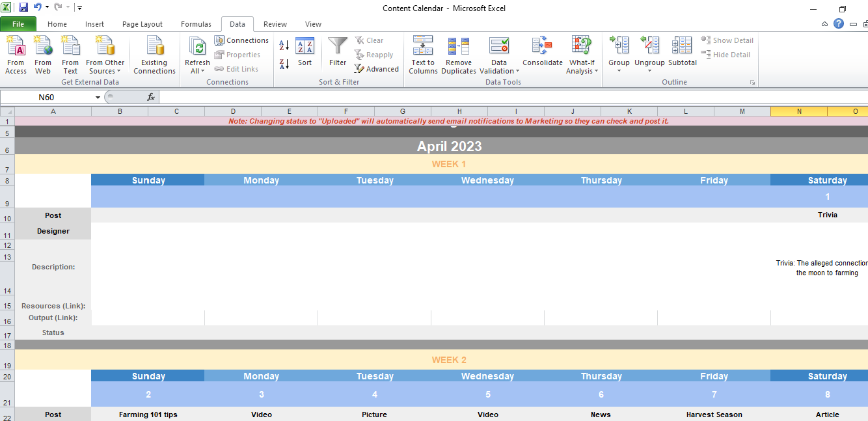The width and height of the screenshot is (868, 421).
Task: Switch to the Formulas tab
Action: (x=196, y=24)
